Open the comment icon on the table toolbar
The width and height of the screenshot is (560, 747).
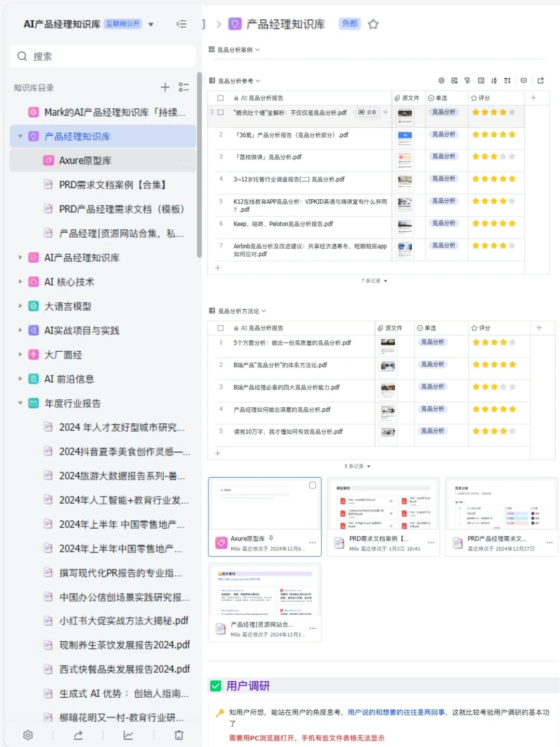coord(523,80)
